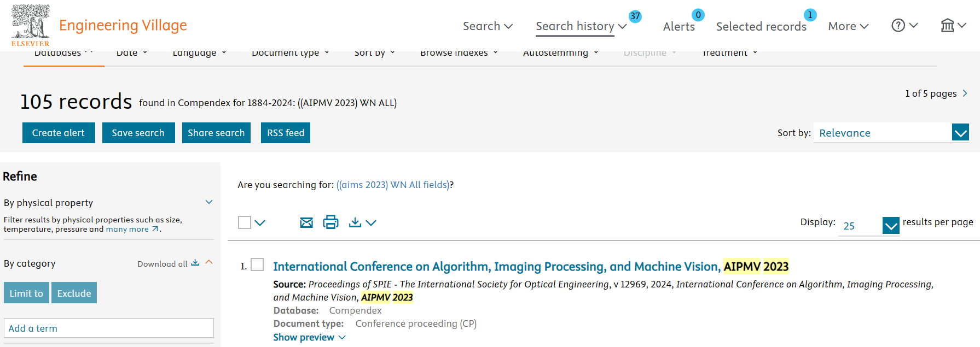Viewport: 980px width, 347px height.
Task: Open the Language filter menu
Action: tap(199, 53)
